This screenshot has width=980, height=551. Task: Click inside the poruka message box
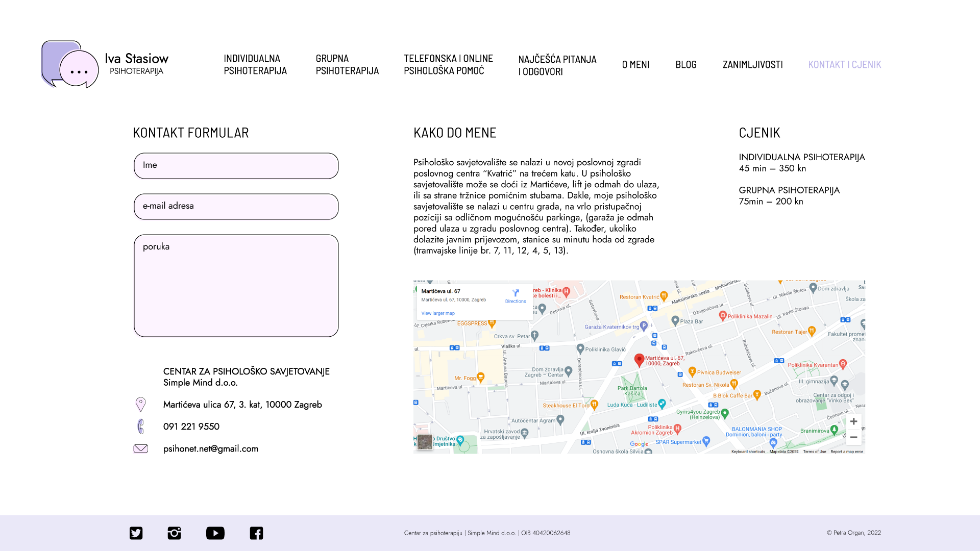click(236, 286)
